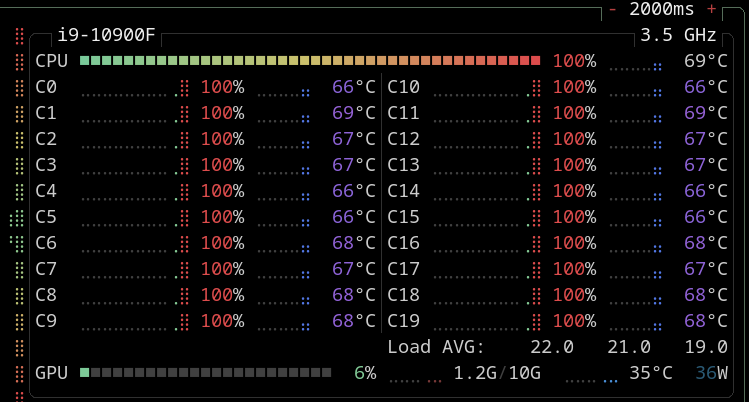Click the minus to decrease update interval

point(612,9)
